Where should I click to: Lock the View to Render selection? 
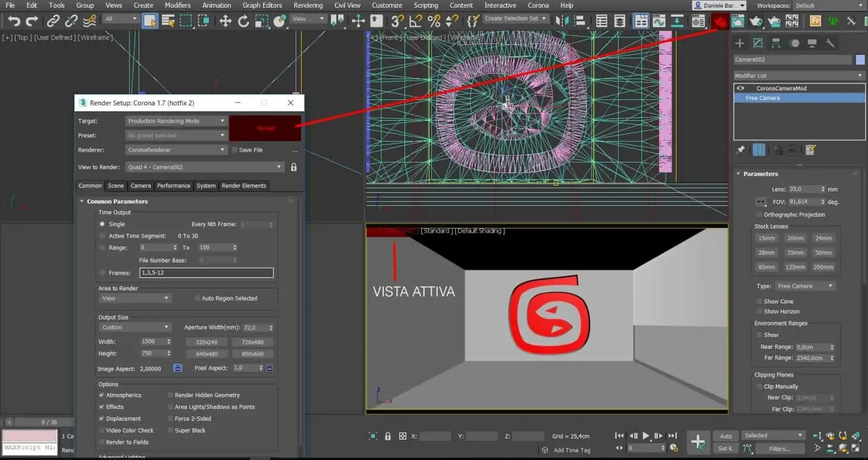click(294, 167)
